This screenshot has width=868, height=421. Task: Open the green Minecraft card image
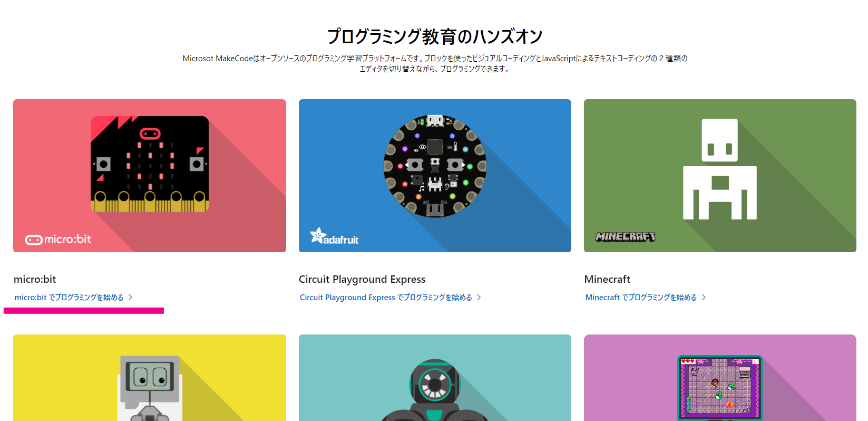pyautogui.click(x=720, y=176)
